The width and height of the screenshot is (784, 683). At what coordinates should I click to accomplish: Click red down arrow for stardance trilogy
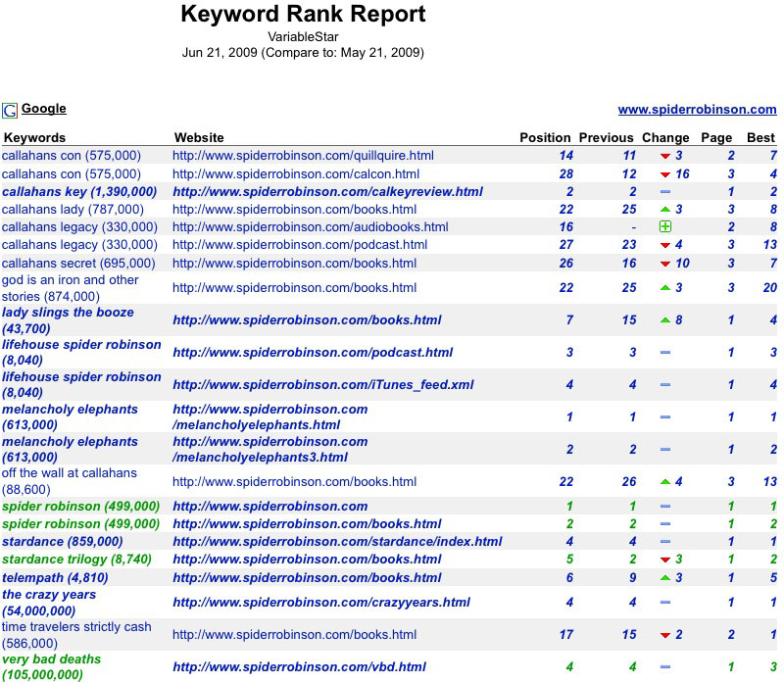tap(665, 560)
